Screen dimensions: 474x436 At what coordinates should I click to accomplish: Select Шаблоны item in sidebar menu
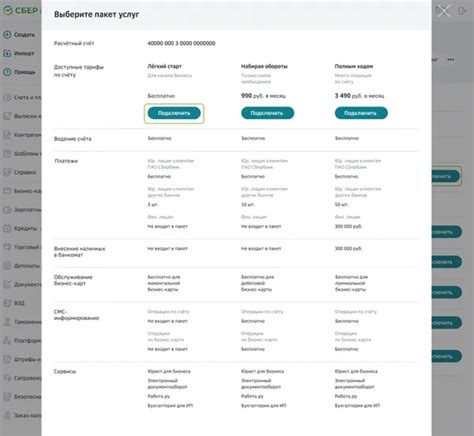click(x=22, y=154)
